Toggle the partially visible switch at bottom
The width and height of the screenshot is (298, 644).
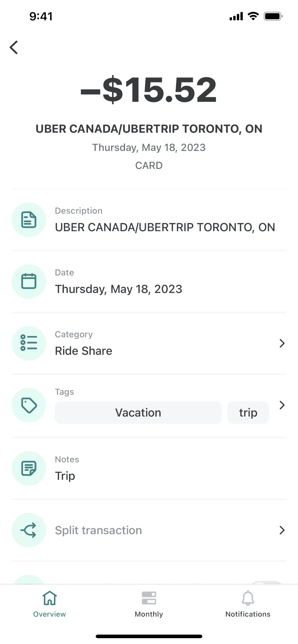[x=266, y=582]
